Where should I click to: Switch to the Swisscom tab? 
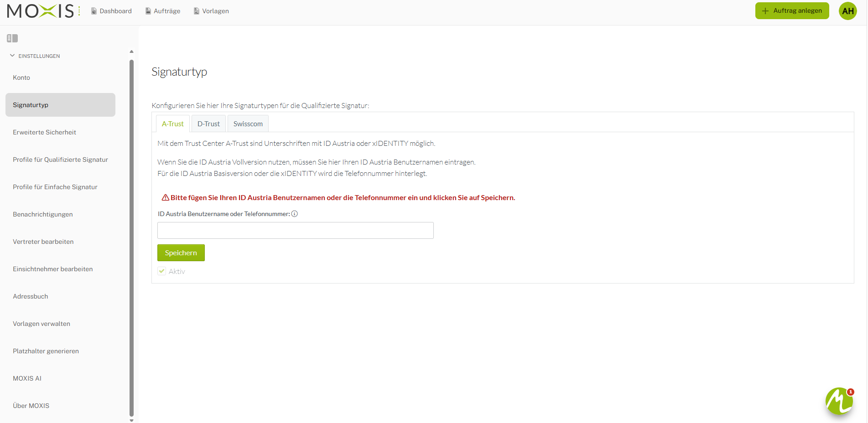pos(248,124)
